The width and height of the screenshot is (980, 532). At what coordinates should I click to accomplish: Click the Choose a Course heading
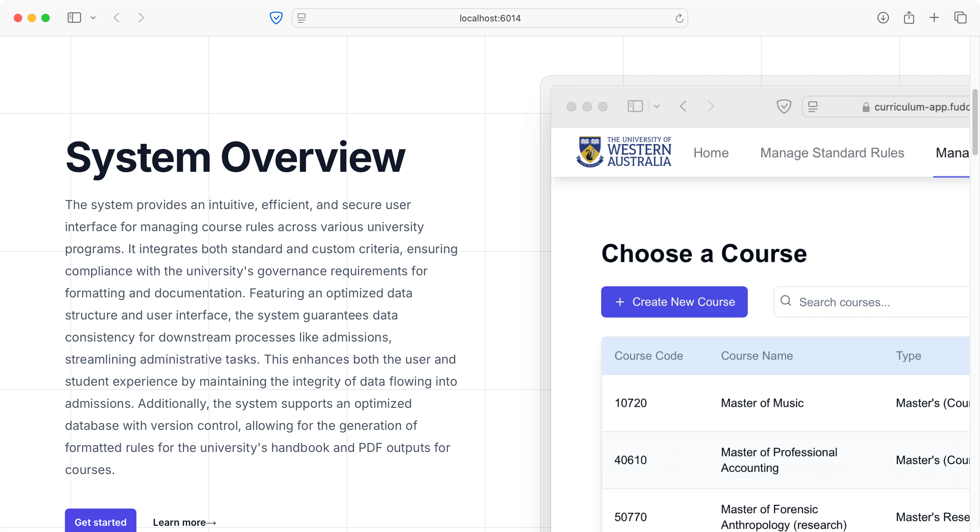click(x=704, y=254)
